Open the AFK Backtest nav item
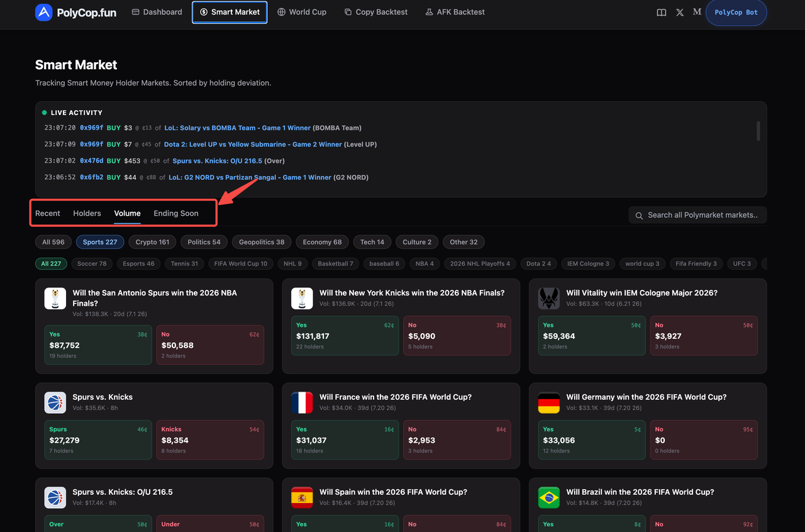The height and width of the screenshot is (532, 805). (x=455, y=12)
